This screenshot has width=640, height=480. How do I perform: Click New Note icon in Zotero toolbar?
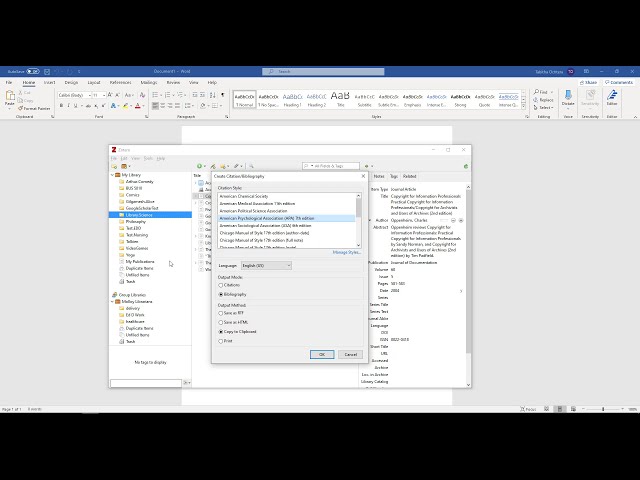pos(223,166)
